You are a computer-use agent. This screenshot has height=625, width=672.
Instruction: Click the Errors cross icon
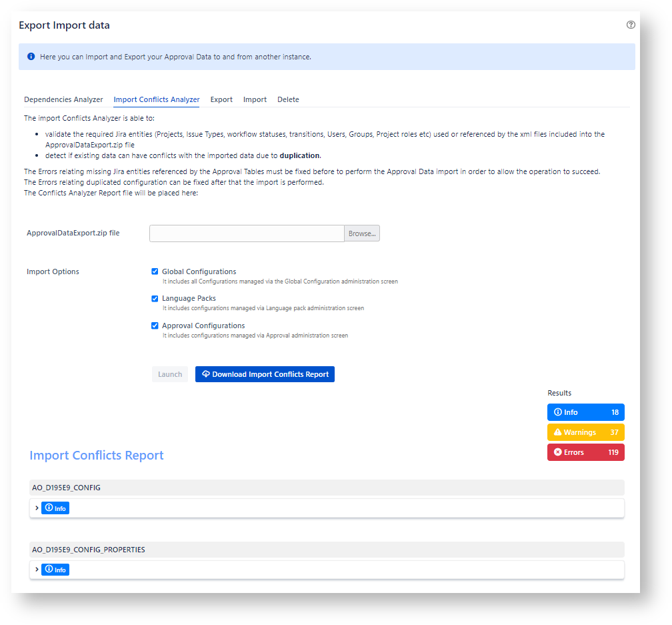click(557, 452)
